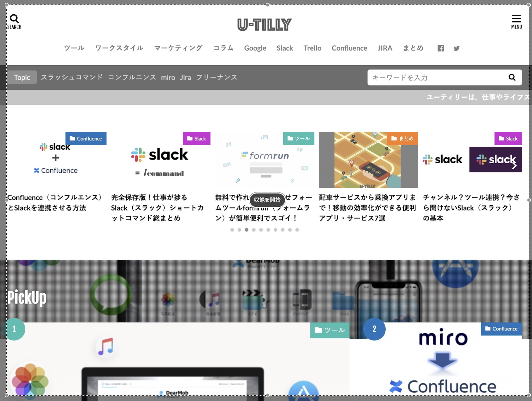Open the ツール navigation item
This screenshot has width=532, height=401.
point(74,48)
